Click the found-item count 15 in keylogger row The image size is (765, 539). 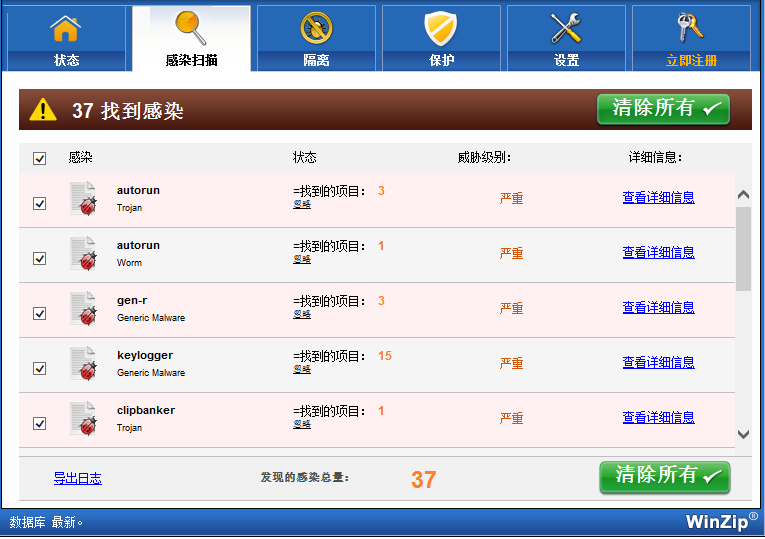(x=385, y=356)
